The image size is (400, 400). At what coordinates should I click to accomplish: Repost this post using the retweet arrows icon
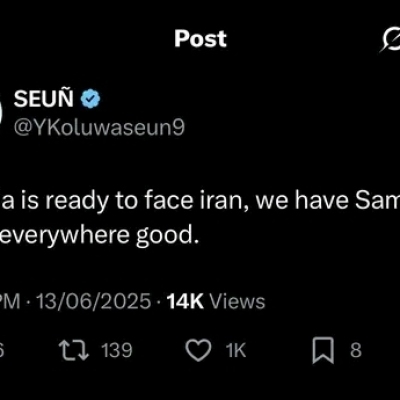[74, 350]
